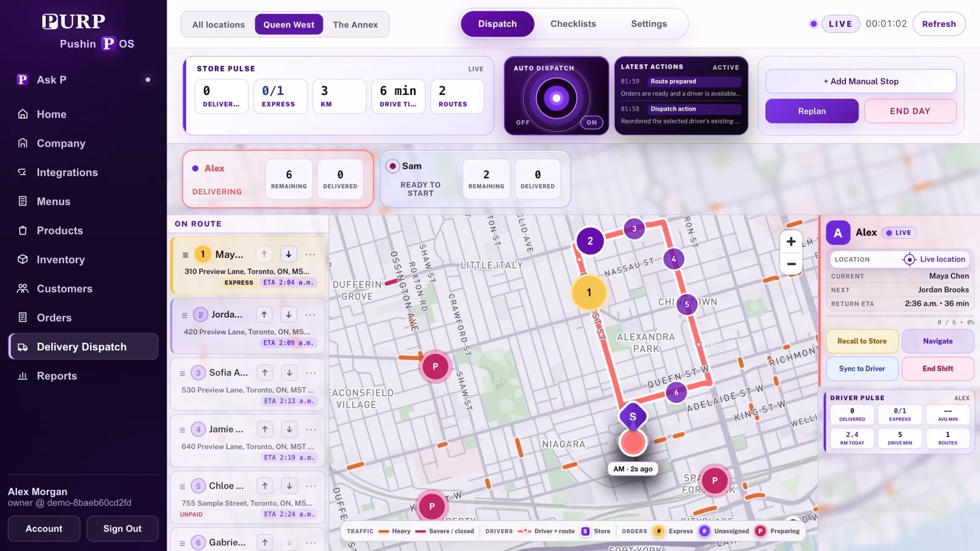Click the Account button
The height and width of the screenshot is (551, 980).
coord(44,528)
